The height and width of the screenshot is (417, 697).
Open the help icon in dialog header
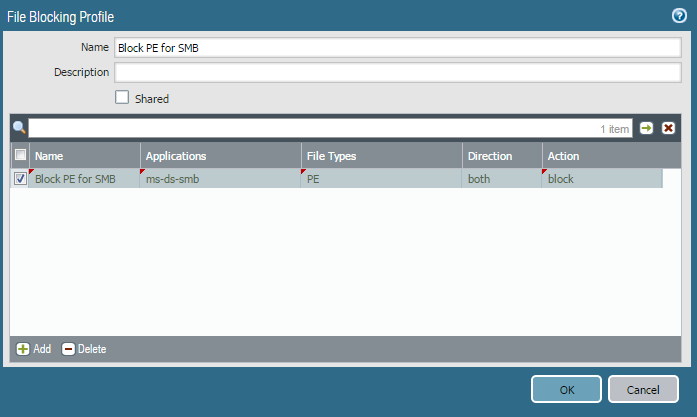click(x=679, y=16)
